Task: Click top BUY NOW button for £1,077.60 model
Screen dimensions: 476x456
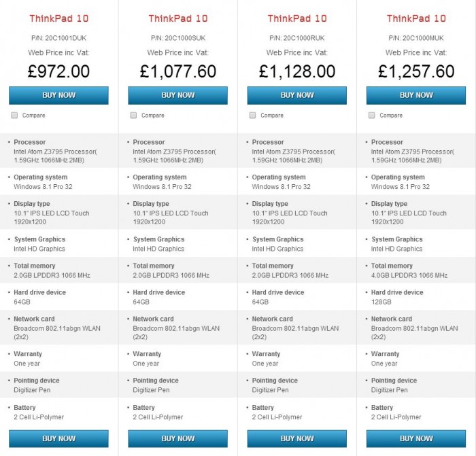Action: pos(177,95)
